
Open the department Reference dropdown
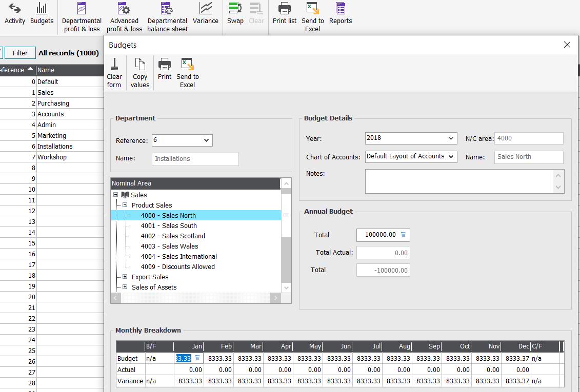pos(206,140)
